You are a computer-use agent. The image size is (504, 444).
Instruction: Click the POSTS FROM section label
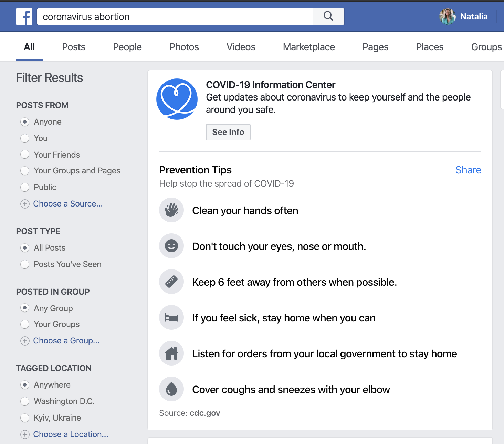click(x=42, y=105)
